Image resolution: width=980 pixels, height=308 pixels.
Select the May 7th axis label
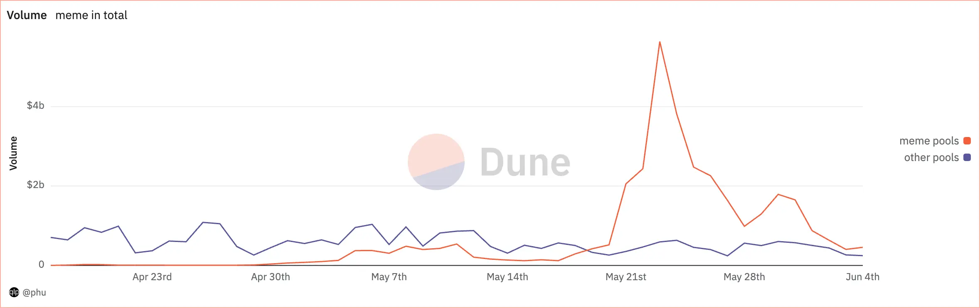point(389,277)
